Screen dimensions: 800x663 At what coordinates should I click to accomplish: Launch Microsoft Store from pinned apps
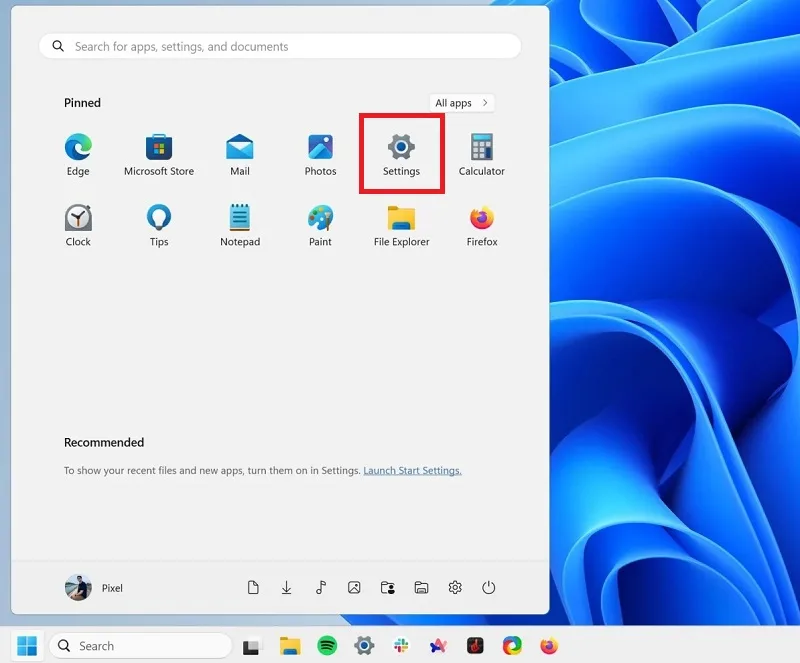pyautogui.click(x=159, y=155)
